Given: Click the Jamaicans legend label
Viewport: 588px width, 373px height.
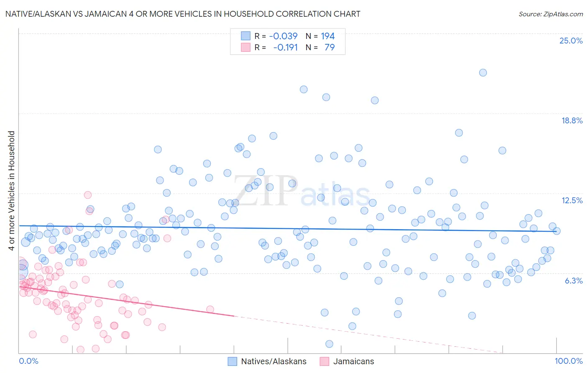Looking at the screenshot, I should pos(354,361).
